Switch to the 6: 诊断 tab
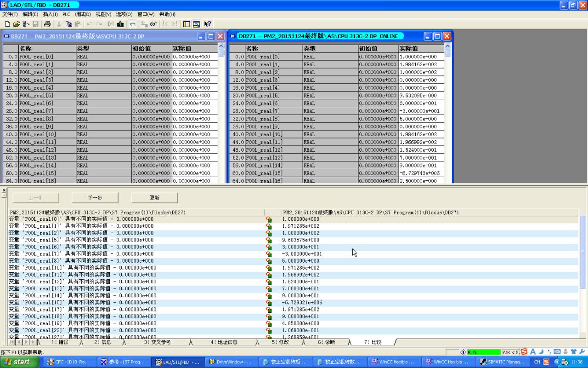The image size is (588, 368). pos(326,342)
